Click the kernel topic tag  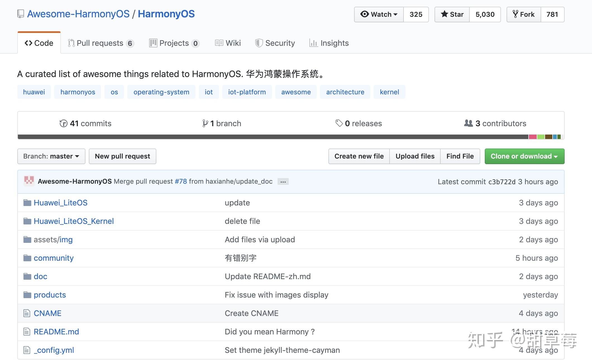(389, 92)
